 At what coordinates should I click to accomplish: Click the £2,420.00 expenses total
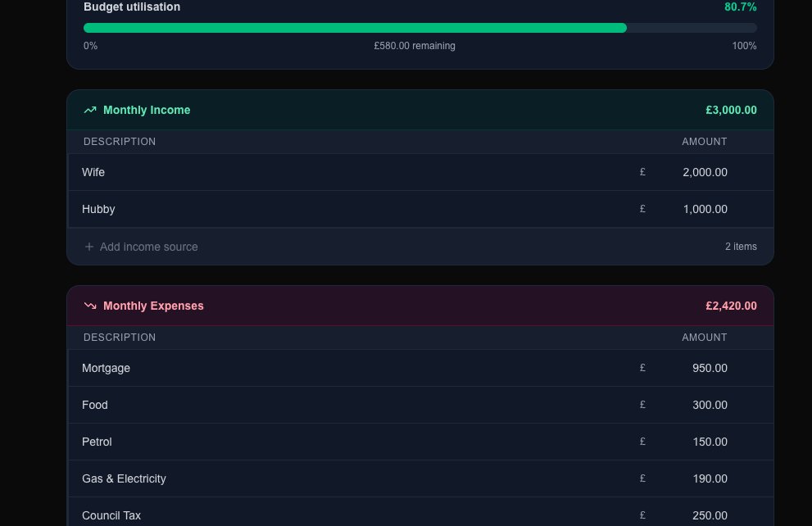click(x=731, y=306)
